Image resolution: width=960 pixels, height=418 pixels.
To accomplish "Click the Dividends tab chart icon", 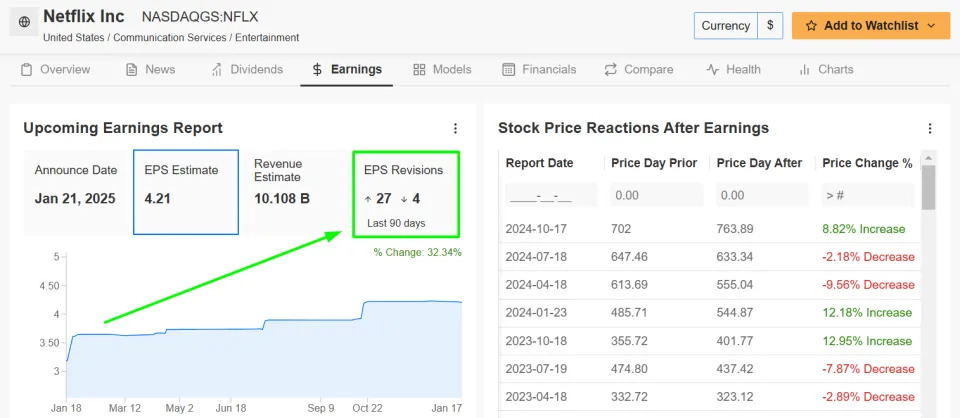I will pos(217,69).
